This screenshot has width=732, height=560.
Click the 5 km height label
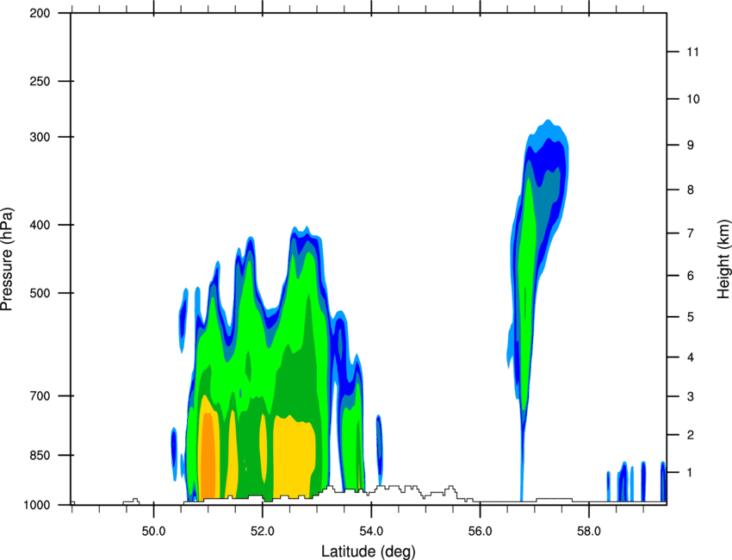[691, 317]
